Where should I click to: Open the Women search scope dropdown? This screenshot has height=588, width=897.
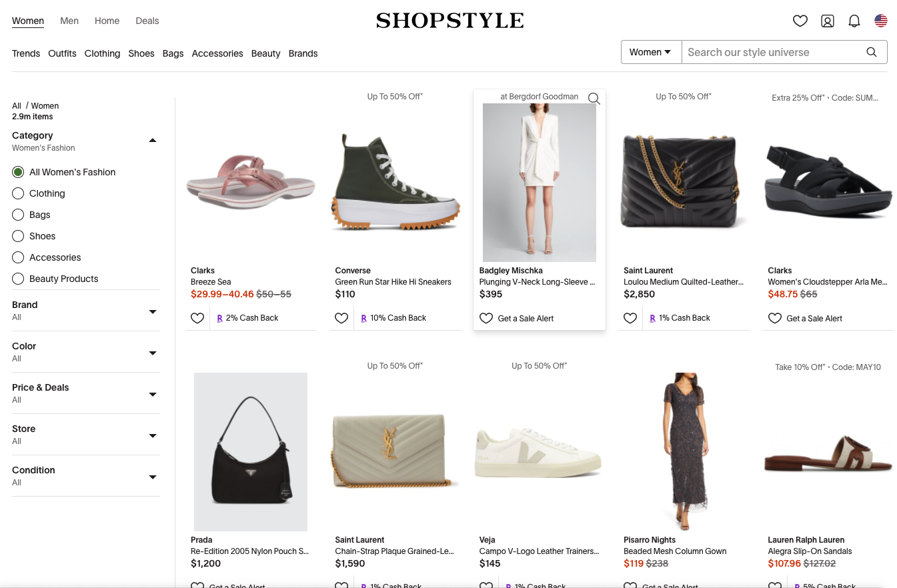tap(651, 52)
